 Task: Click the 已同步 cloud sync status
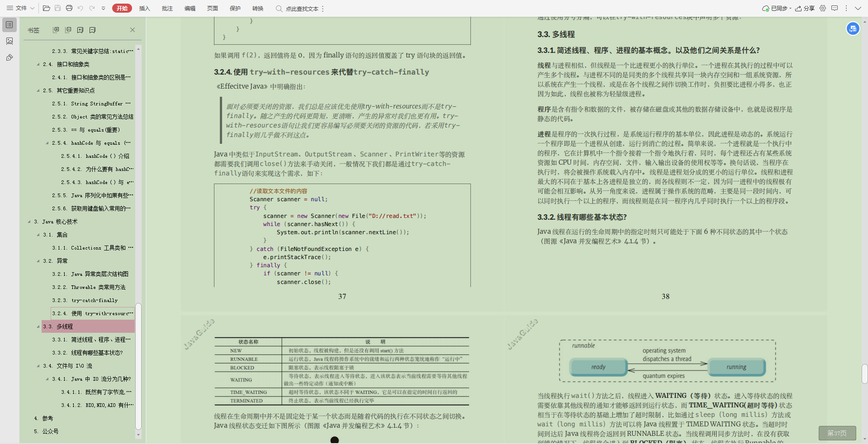[777, 8]
